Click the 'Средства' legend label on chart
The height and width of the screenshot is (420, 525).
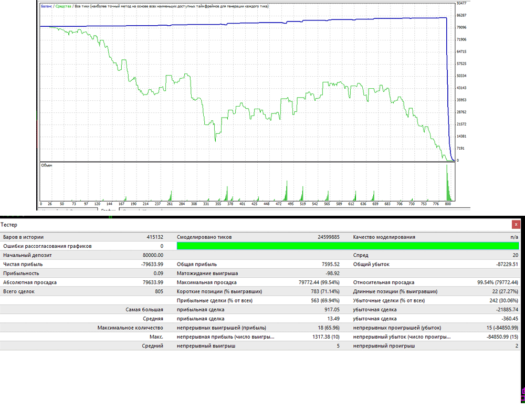[64, 6]
